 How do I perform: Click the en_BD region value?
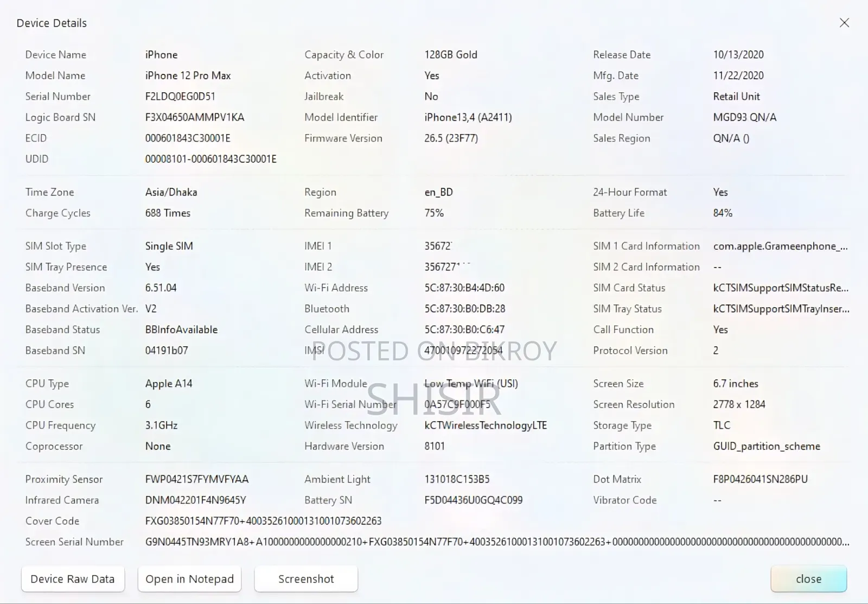(438, 192)
